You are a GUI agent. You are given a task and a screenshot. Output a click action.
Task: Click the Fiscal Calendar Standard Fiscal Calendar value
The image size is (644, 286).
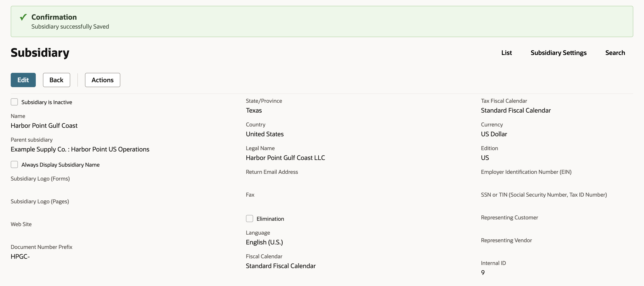tap(281, 266)
